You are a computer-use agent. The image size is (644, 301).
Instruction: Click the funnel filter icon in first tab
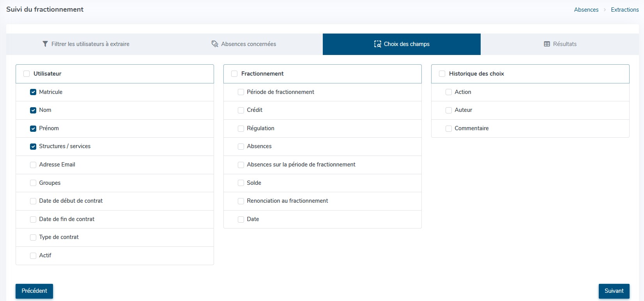pyautogui.click(x=45, y=44)
